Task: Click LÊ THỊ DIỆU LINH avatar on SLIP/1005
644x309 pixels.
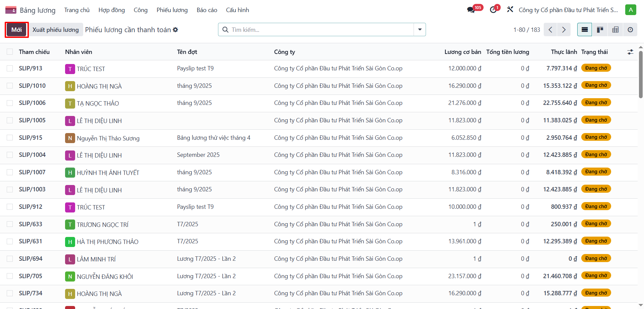Action: [x=70, y=121]
